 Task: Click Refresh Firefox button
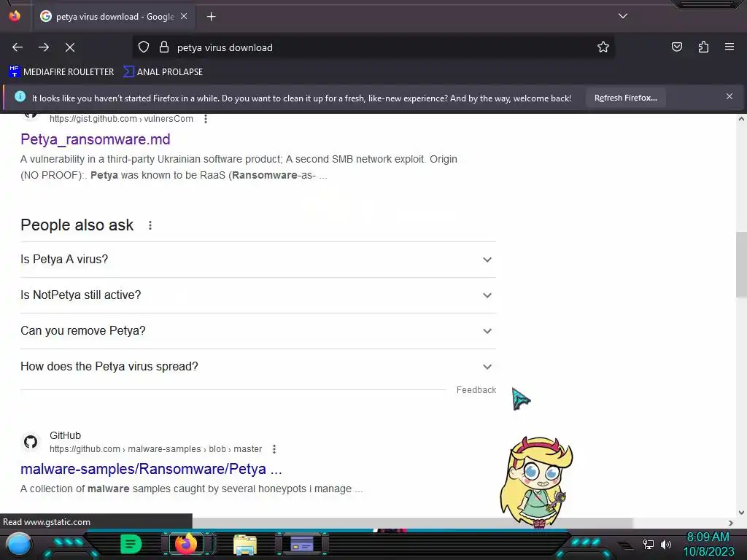point(625,98)
